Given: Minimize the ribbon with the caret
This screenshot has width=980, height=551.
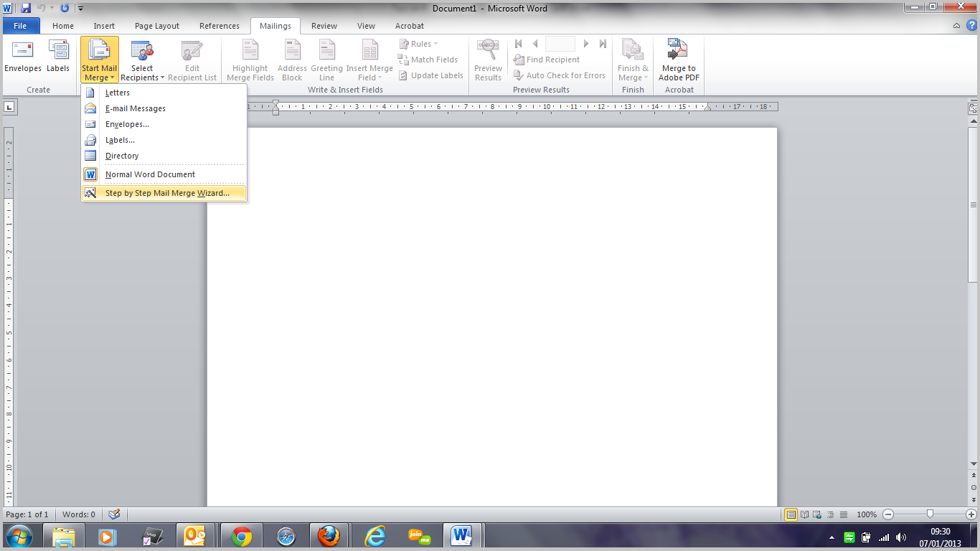Looking at the screenshot, I should 956,26.
